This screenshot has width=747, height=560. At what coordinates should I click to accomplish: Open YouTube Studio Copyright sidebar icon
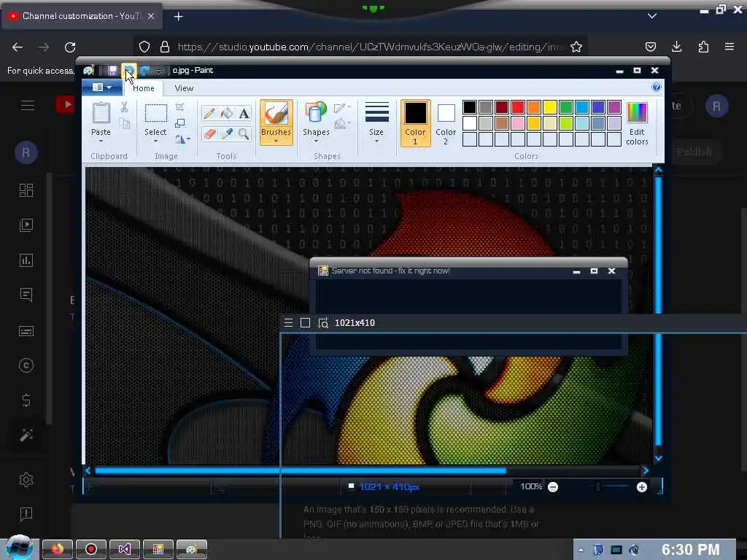26,365
